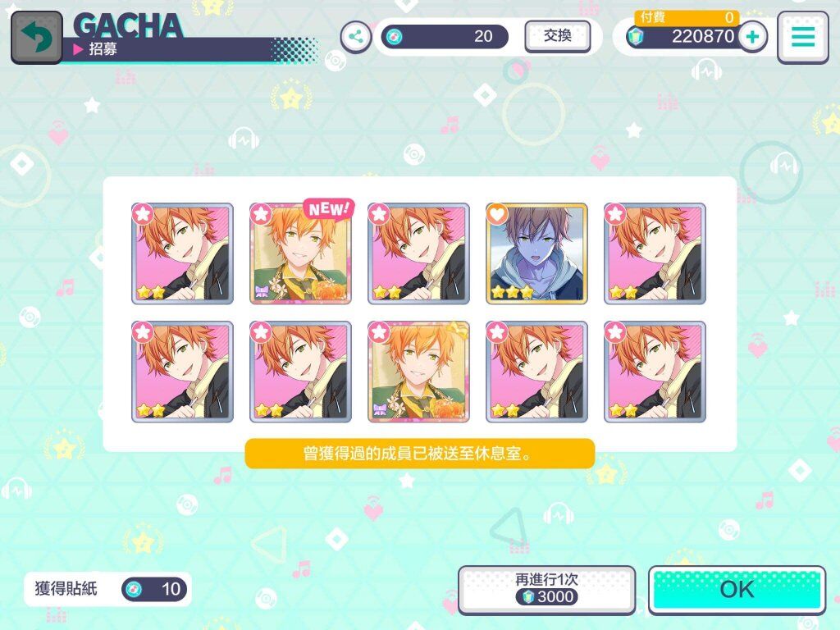Viewport: 840px width, 630px height.
Task: Tap the gem icon beside 220870
Action: 636,36
